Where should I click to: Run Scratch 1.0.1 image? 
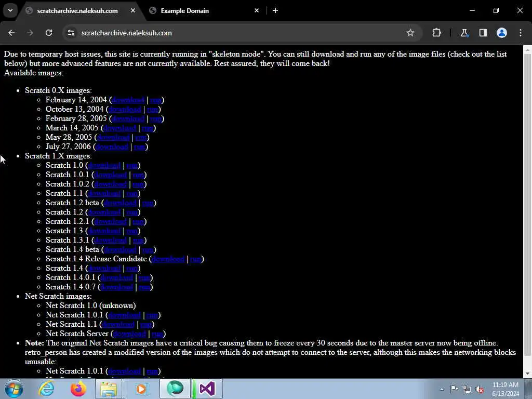click(138, 175)
